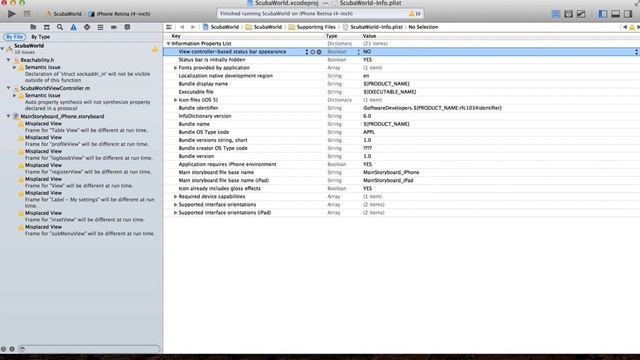Click the Stop button in toolbar
The height and width of the screenshot is (360, 640).
pos(27,14)
